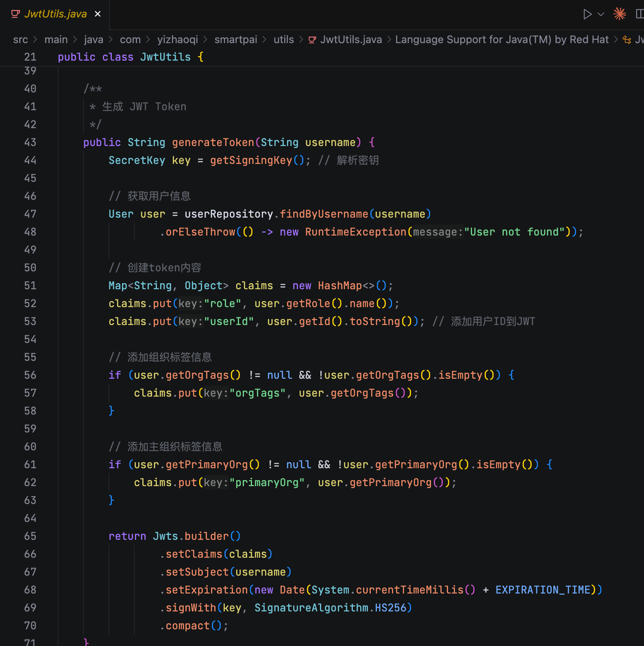The width and height of the screenshot is (644, 646).
Task: Close the JwtUtils.java tab
Action: (x=98, y=14)
